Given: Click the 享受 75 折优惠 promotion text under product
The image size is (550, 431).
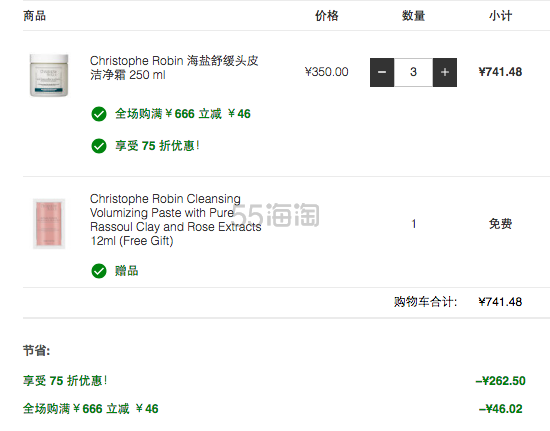Looking at the screenshot, I should (x=157, y=146).
